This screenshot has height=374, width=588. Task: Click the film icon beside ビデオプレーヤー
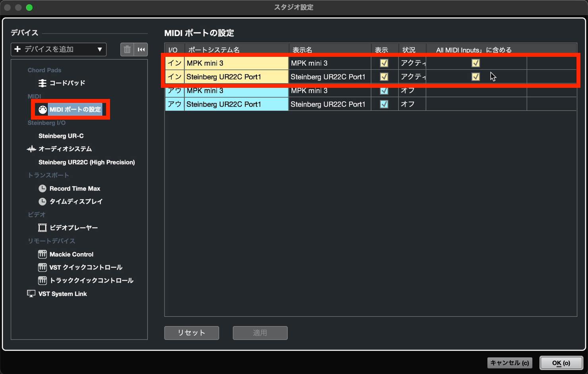coord(43,228)
